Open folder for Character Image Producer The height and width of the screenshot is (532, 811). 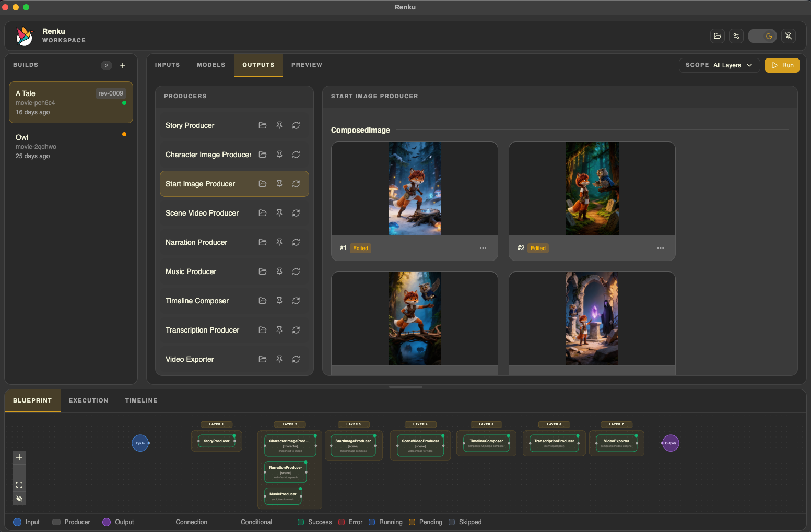pos(263,155)
